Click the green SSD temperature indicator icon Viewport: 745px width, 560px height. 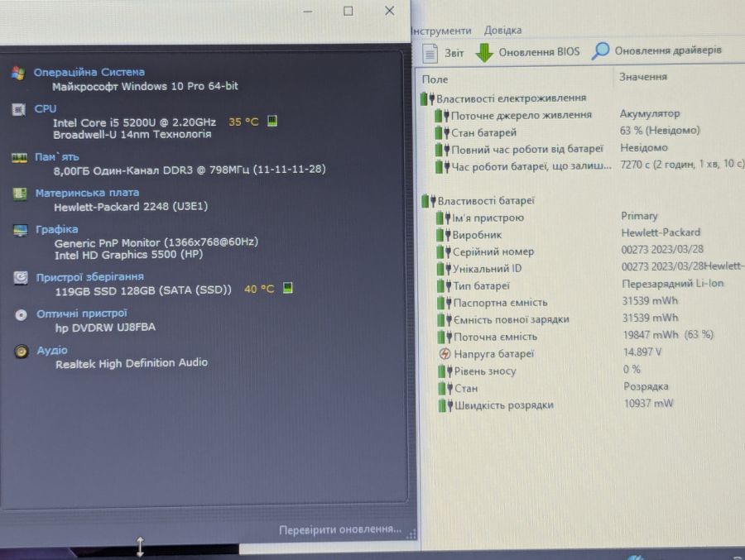[287, 288]
